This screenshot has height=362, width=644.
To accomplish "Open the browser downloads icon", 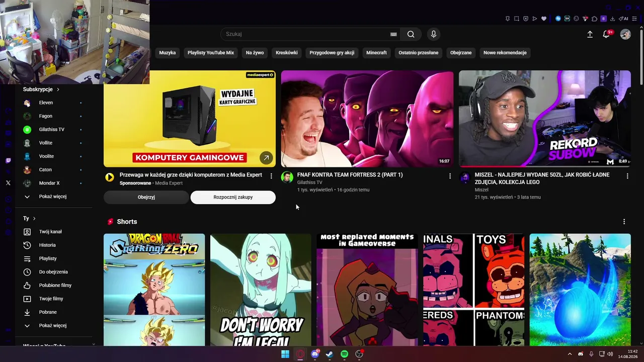I will click(612, 19).
